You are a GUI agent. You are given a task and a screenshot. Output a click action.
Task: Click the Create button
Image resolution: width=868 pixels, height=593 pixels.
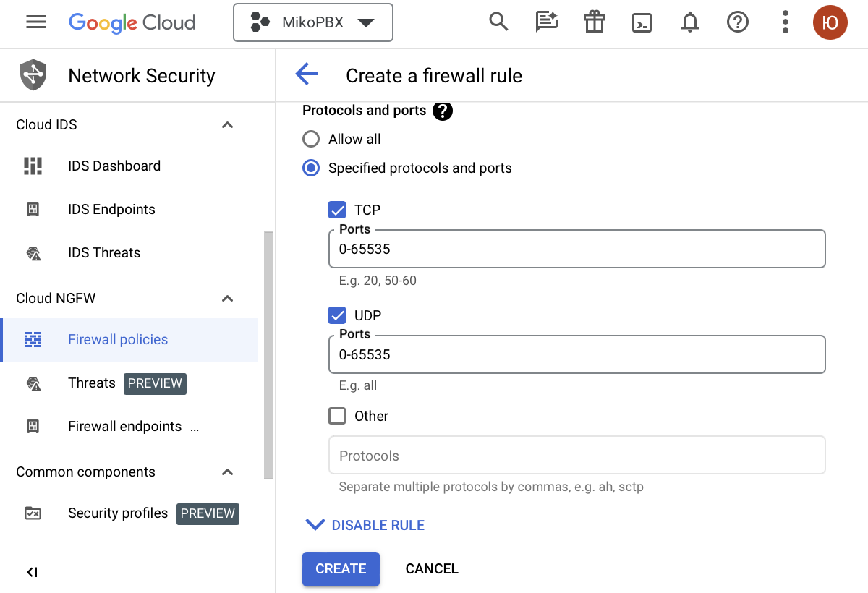[x=341, y=568]
